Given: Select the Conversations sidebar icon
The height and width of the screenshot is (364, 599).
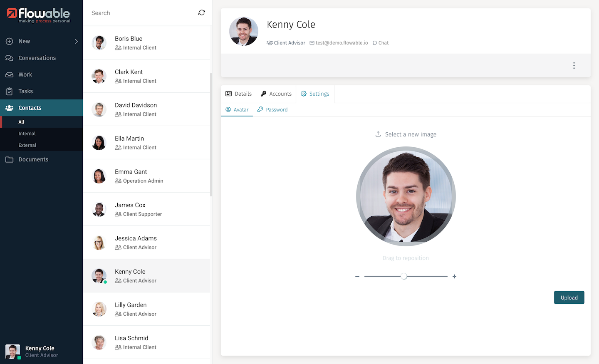Looking at the screenshot, I should pos(9,58).
